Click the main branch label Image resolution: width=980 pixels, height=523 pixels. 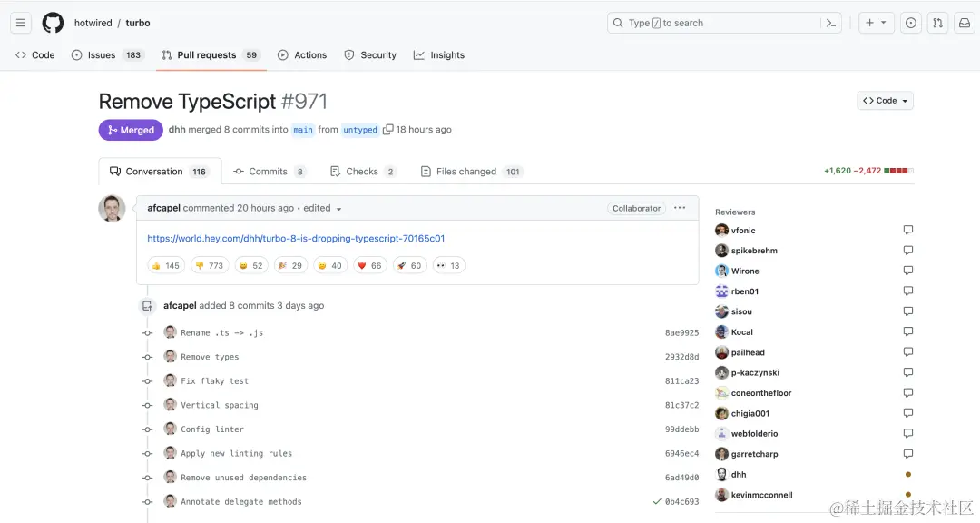[x=303, y=130]
